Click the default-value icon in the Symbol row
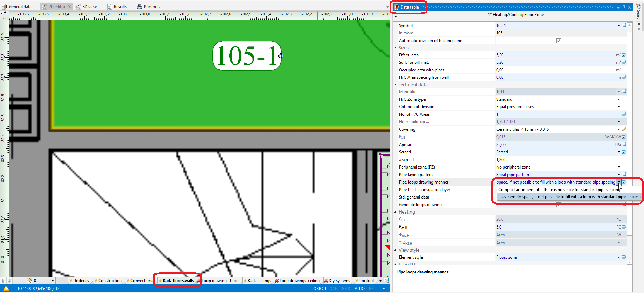 pyautogui.click(x=624, y=26)
